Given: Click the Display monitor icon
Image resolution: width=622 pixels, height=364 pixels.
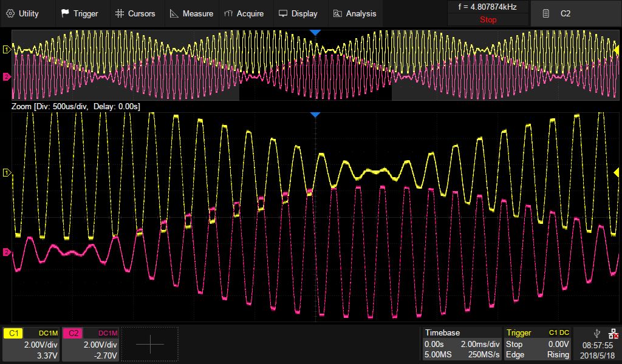Looking at the screenshot, I should (x=284, y=13).
